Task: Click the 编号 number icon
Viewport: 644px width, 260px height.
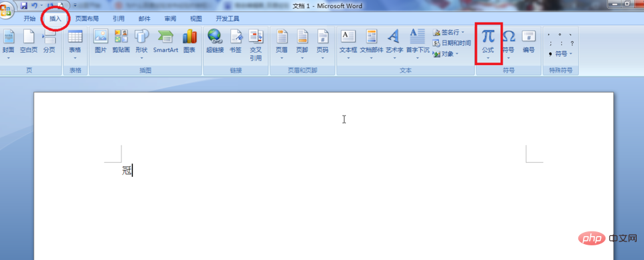Action: click(528, 41)
